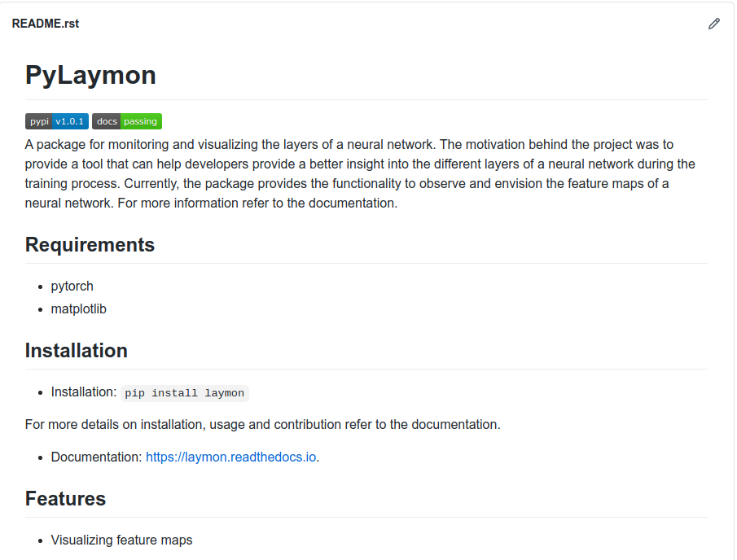Select the Requirements section heading

pos(90,244)
